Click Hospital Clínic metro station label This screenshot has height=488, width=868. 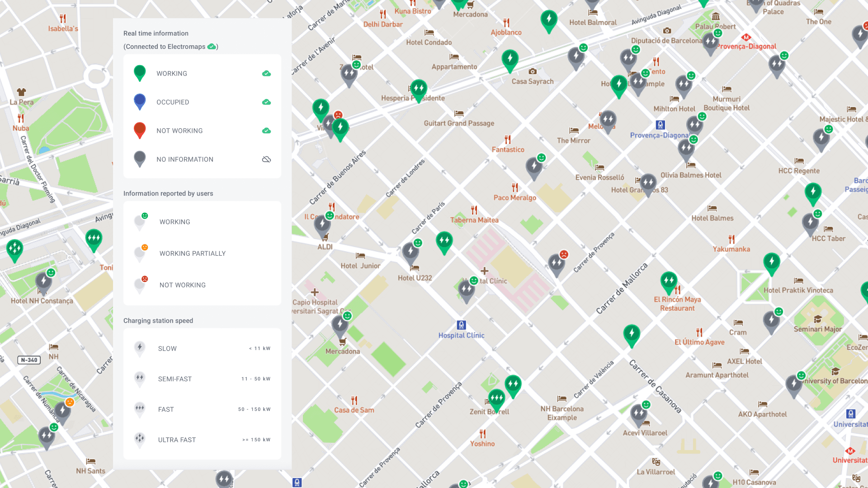[461, 335]
